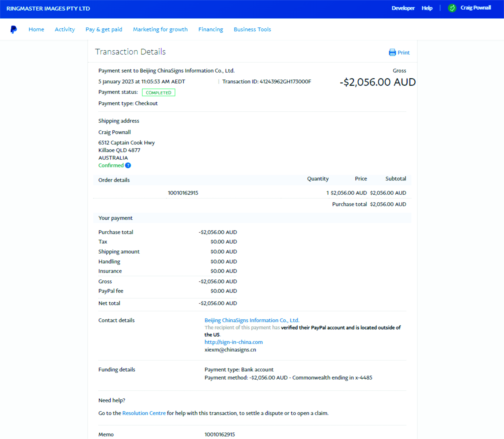Click the Order details header label
The width and height of the screenshot is (504, 439).
(x=114, y=180)
